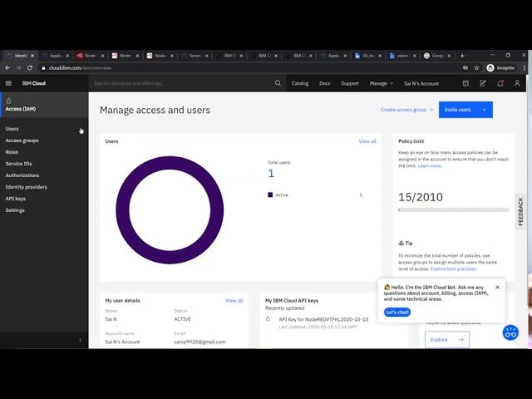Select API keys in the sidebar

tap(16, 199)
